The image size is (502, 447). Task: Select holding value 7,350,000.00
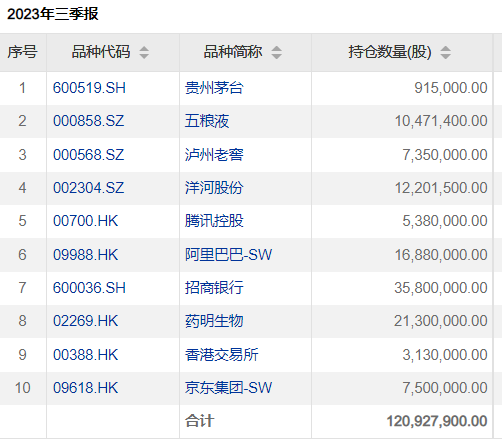[445, 155]
